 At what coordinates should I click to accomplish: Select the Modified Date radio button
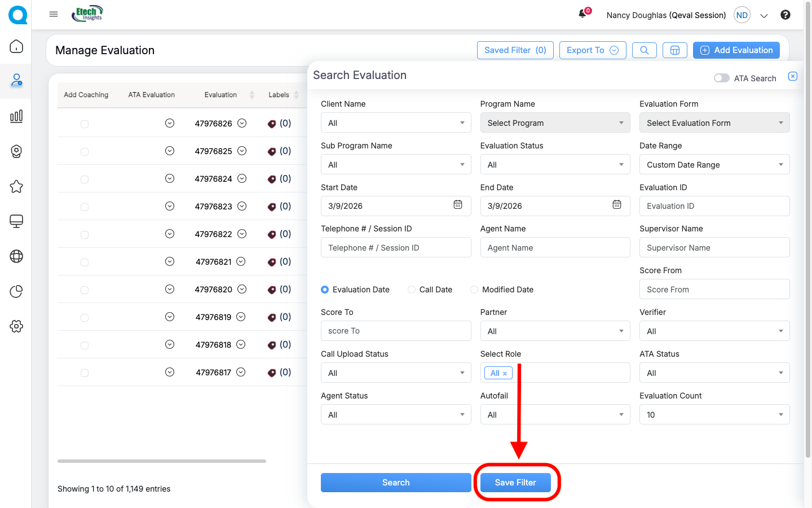tap(474, 290)
